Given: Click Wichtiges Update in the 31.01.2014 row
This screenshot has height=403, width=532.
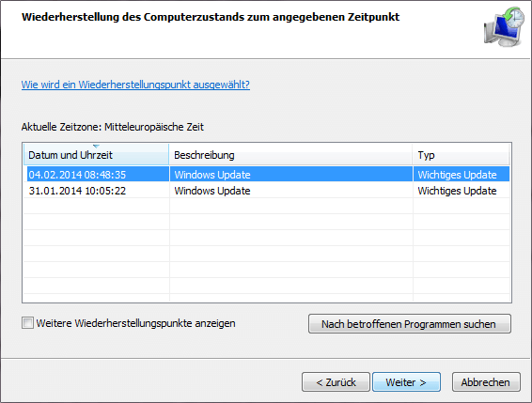Looking at the screenshot, I should pos(457,191).
